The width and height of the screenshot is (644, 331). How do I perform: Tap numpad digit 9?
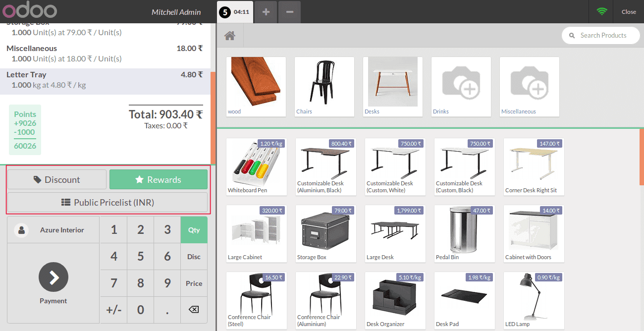click(x=167, y=283)
